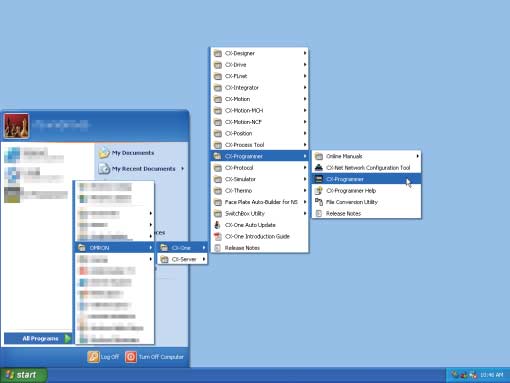Launch File Conversion Utility
Image resolution: width=510 pixels, height=383 pixels.
coord(366,202)
